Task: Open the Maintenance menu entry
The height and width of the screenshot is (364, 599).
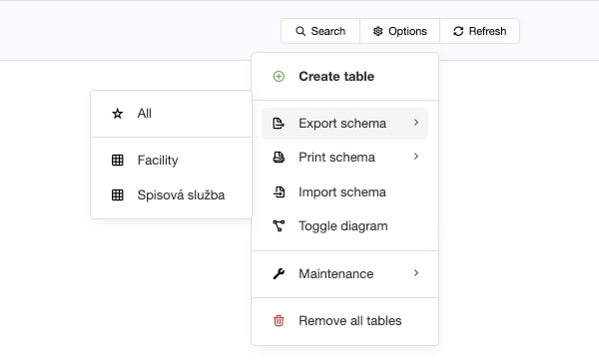Action: pos(345,273)
